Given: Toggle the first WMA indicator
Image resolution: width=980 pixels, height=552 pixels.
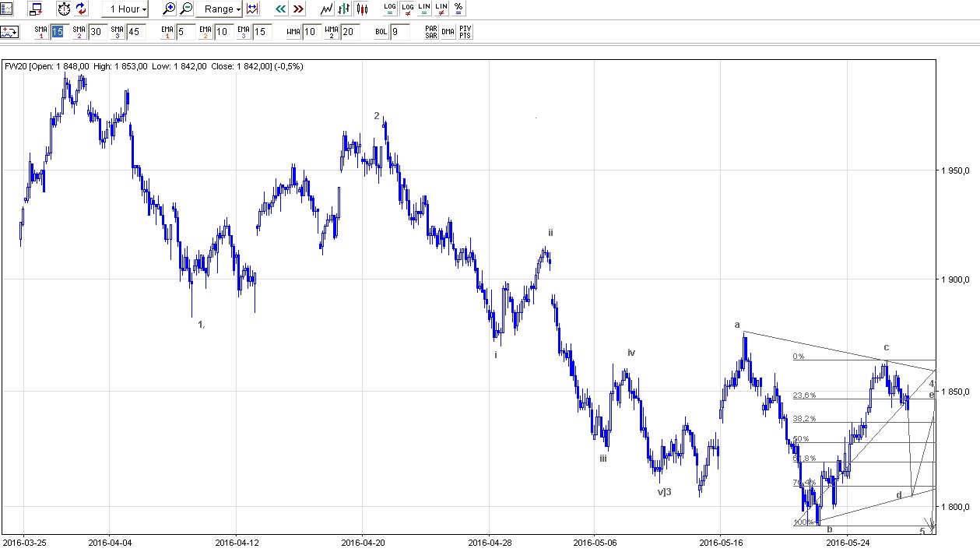Looking at the screenshot, I should [293, 32].
